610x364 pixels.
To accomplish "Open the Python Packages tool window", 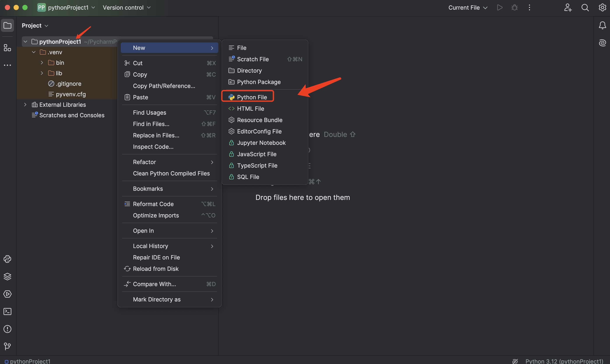I will [7, 259].
